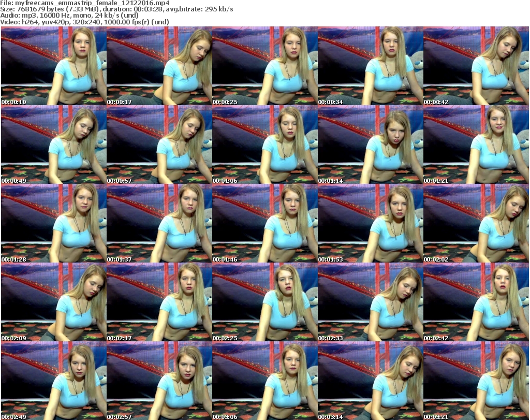Open the thumbnail stamped 00:00:10
The height and width of the screenshot is (420, 530).
54,66
